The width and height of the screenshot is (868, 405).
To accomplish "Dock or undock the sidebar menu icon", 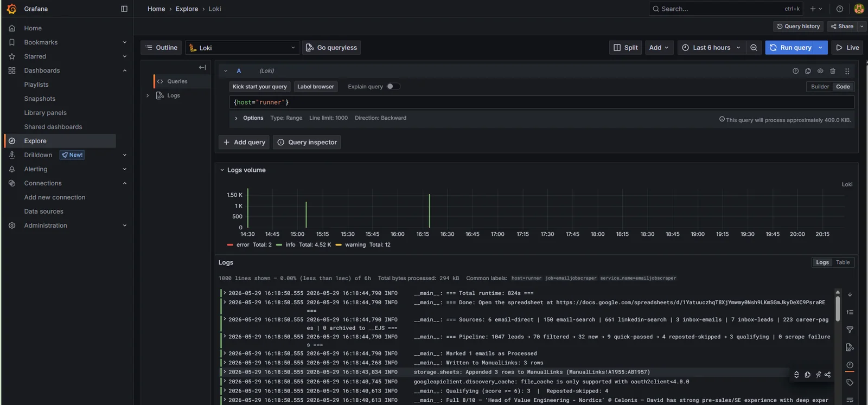I will click(124, 9).
